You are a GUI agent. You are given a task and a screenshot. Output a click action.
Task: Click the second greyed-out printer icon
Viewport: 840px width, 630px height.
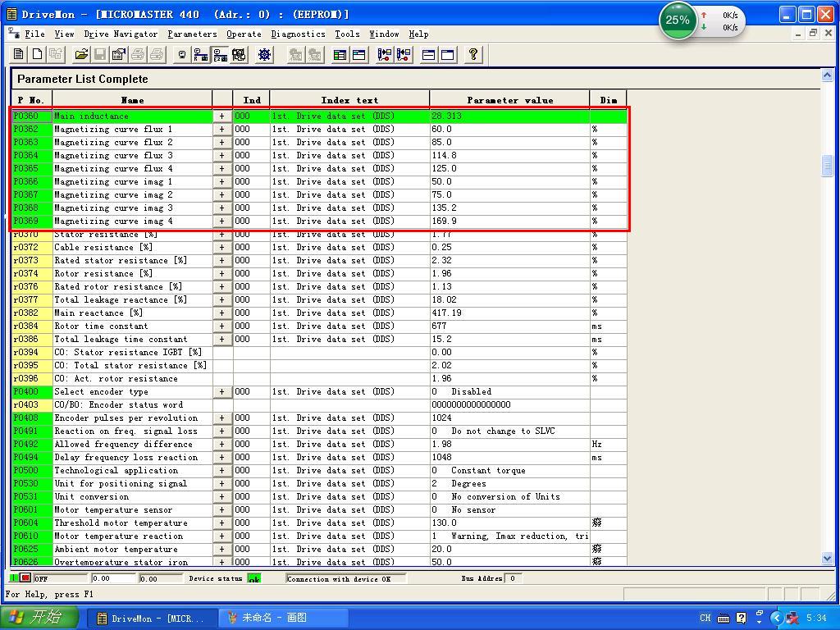point(157,54)
